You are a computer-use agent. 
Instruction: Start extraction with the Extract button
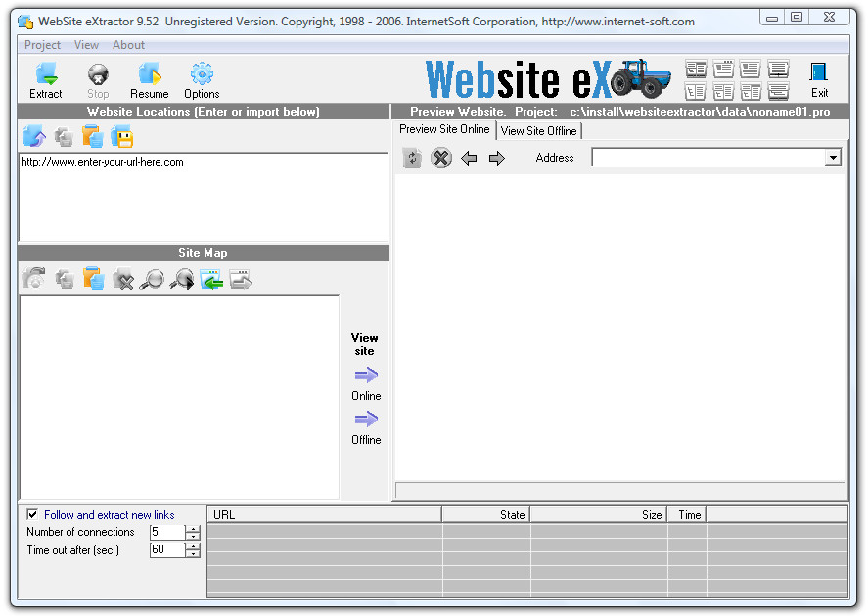tap(45, 80)
